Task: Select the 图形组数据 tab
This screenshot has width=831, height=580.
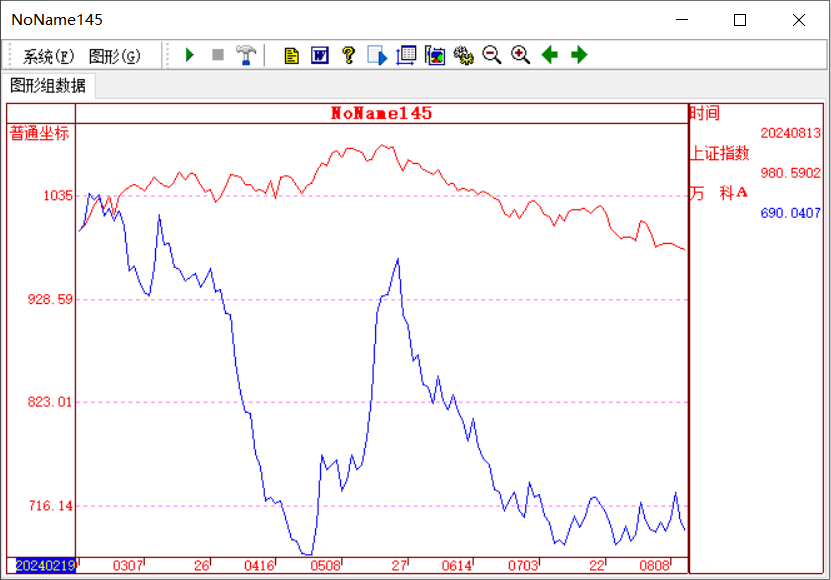Action: click(x=48, y=86)
